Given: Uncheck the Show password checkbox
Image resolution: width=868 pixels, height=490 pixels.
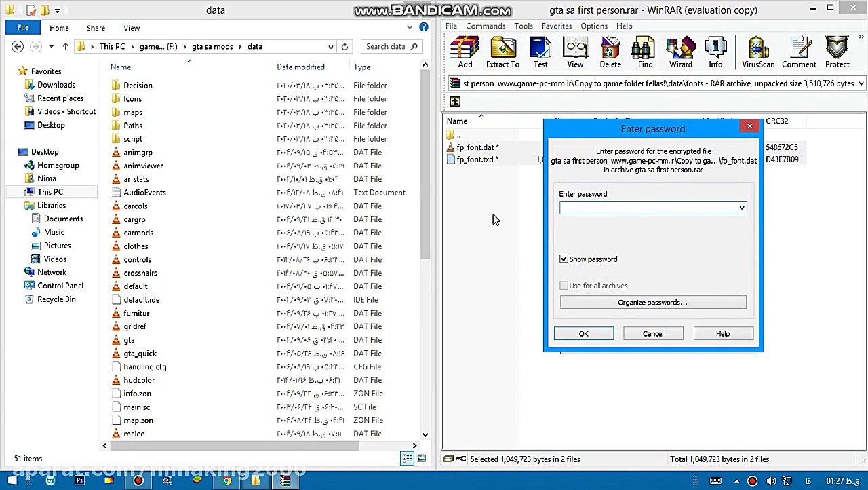Looking at the screenshot, I should (x=564, y=259).
